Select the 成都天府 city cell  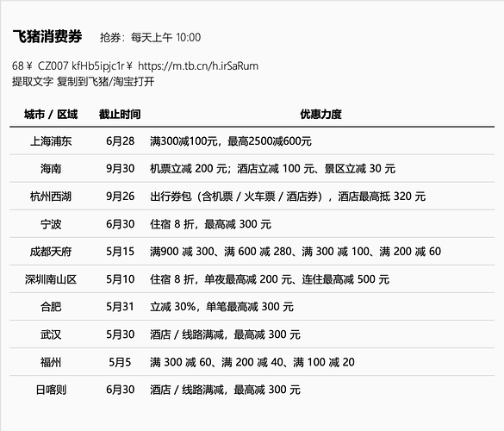[51, 252]
